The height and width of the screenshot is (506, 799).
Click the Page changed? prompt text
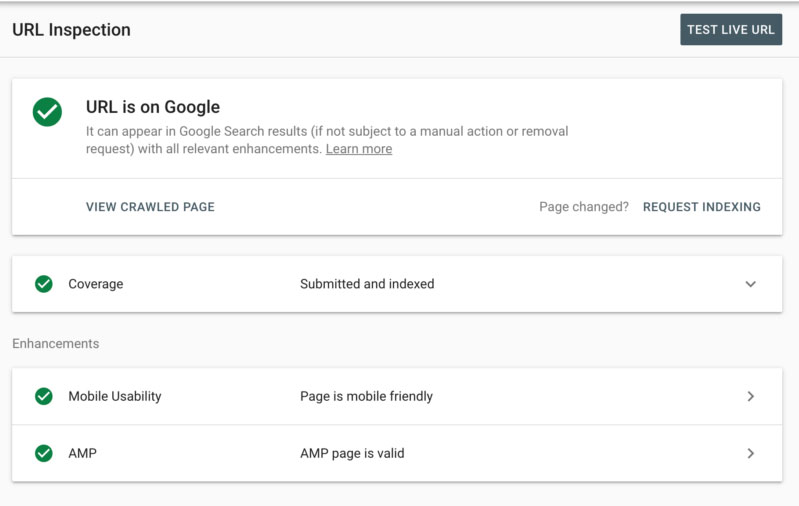[x=584, y=207]
